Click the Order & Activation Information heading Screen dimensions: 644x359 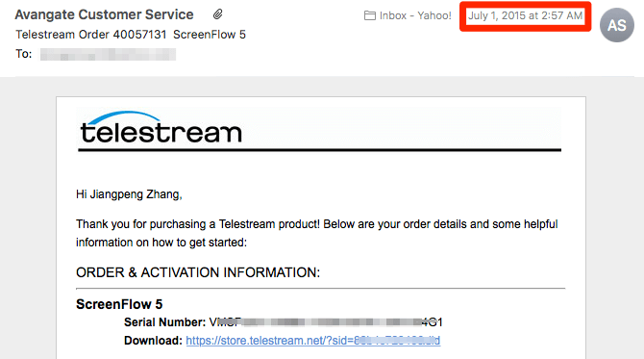click(198, 272)
